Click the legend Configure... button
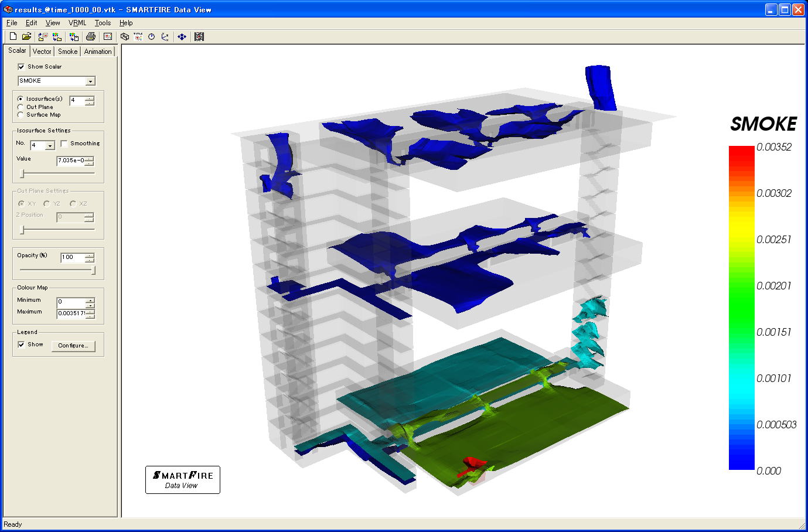This screenshot has height=532, width=808. pyautogui.click(x=73, y=346)
